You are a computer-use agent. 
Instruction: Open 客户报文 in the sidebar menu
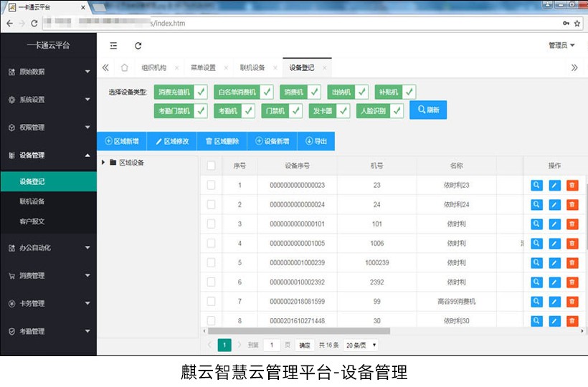32,221
